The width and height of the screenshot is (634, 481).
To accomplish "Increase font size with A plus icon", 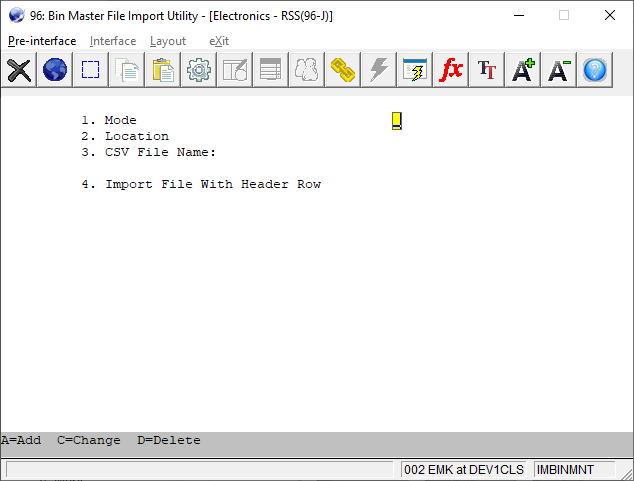I will pyautogui.click(x=522, y=70).
